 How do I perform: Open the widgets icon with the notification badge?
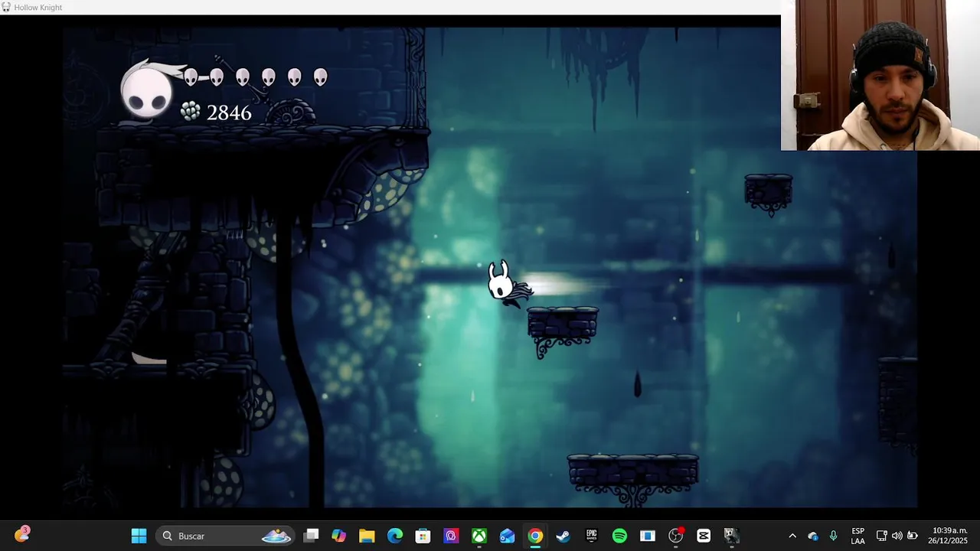21,534
